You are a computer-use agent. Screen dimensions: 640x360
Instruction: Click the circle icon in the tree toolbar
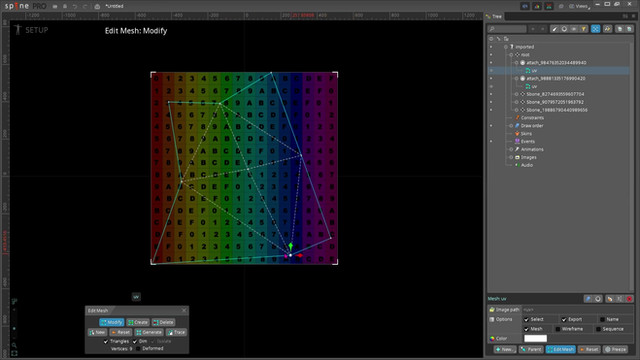[x=564, y=29]
